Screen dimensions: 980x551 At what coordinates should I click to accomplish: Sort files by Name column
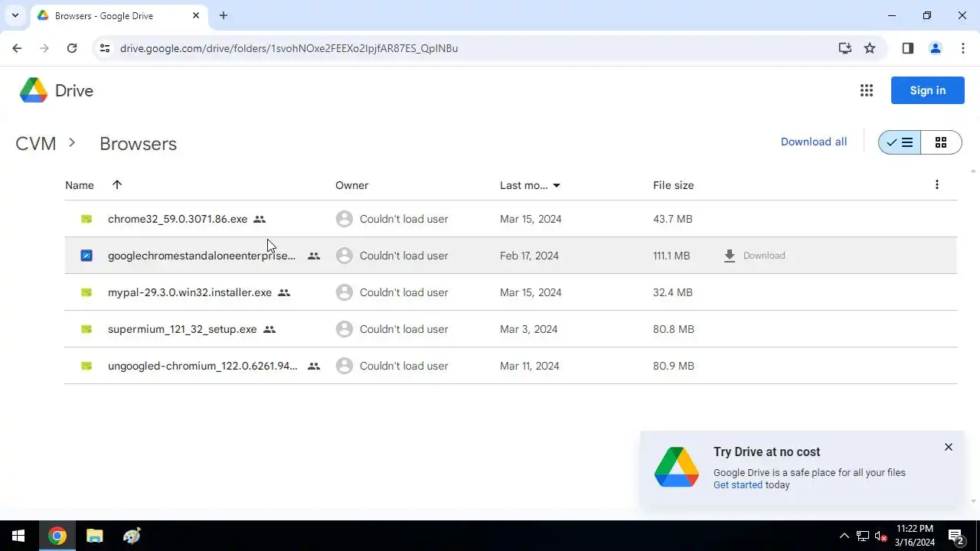tap(80, 185)
